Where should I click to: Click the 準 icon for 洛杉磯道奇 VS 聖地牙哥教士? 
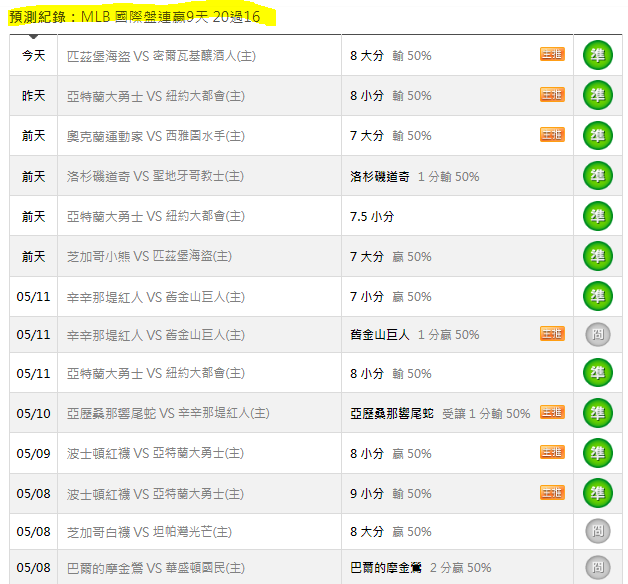pyautogui.click(x=598, y=175)
